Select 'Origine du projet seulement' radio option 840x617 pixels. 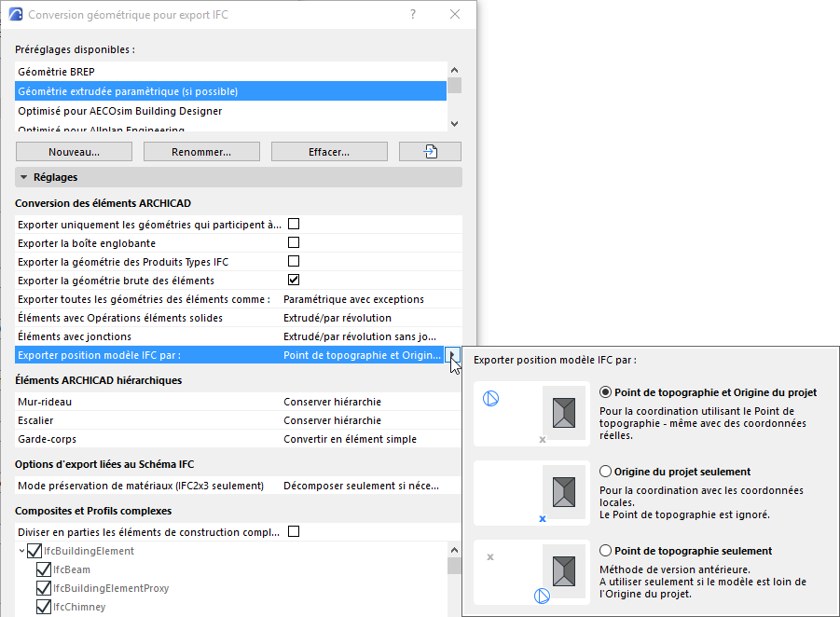click(x=605, y=472)
